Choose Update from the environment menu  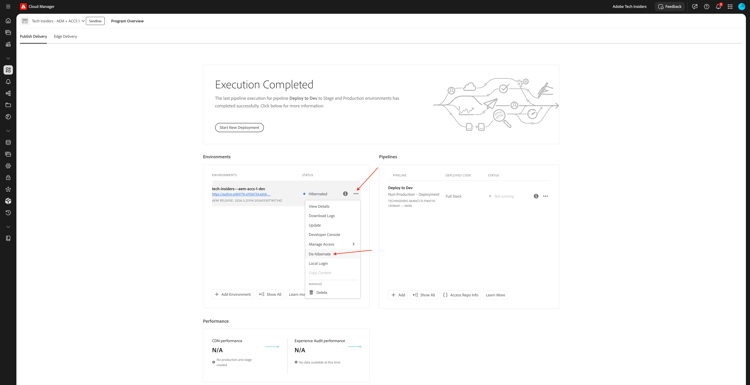[332, 225]
